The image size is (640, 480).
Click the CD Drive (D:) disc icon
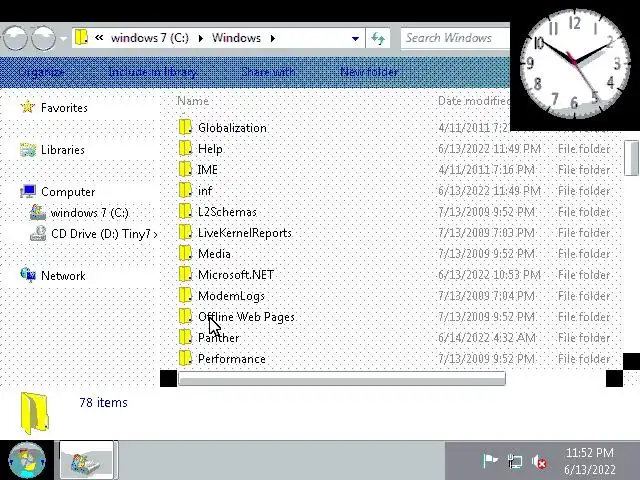click(x=38, y=233)
